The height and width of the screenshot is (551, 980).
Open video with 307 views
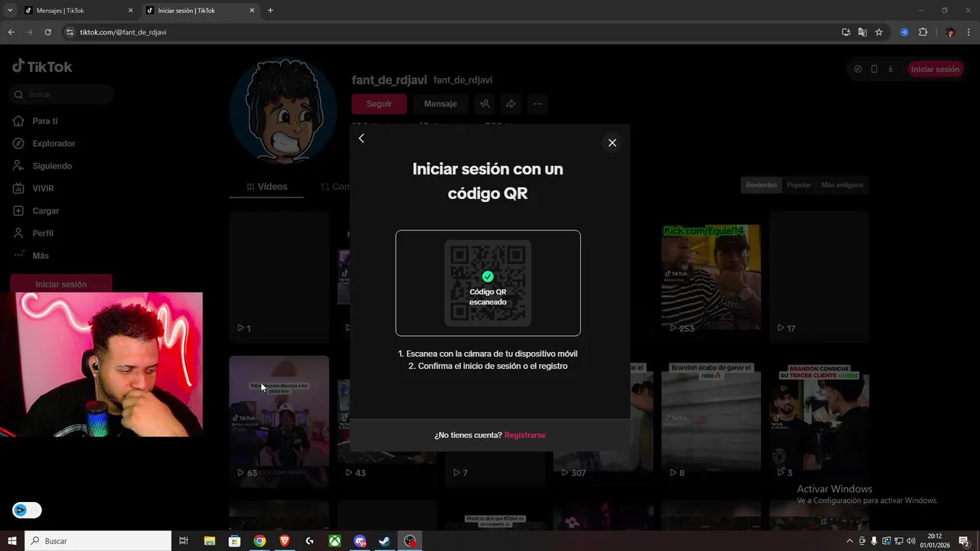point(603,421)
